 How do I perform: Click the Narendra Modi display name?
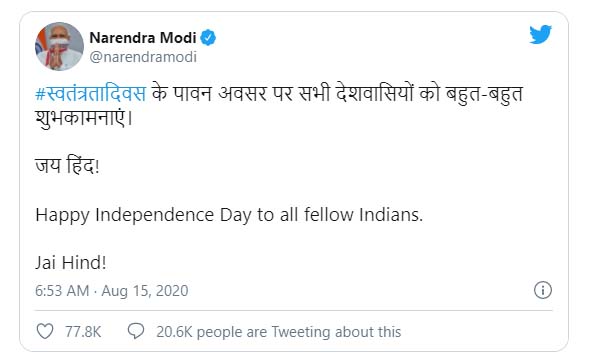(x=143, y=38)
